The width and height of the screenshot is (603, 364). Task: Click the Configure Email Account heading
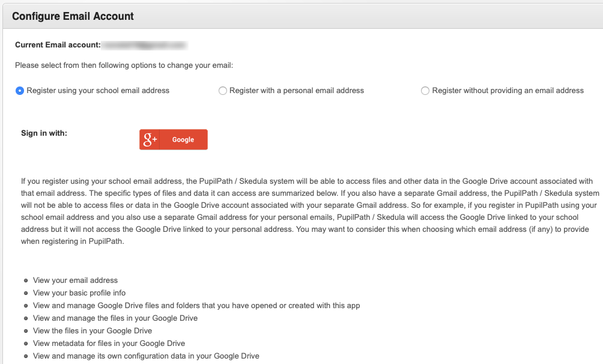click(x=73, y=16)
